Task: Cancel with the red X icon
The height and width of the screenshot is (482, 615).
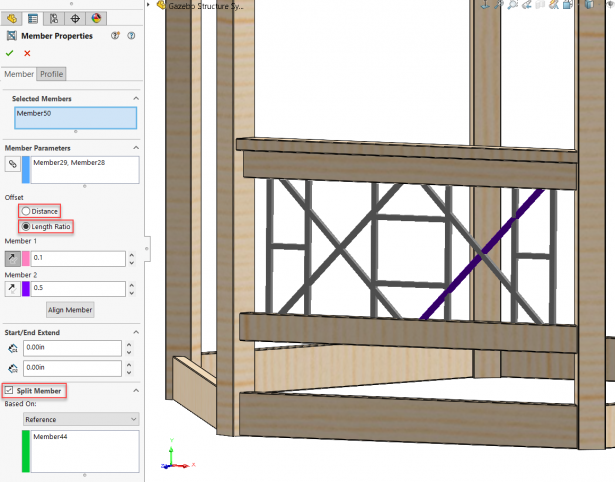Action: 27,54
